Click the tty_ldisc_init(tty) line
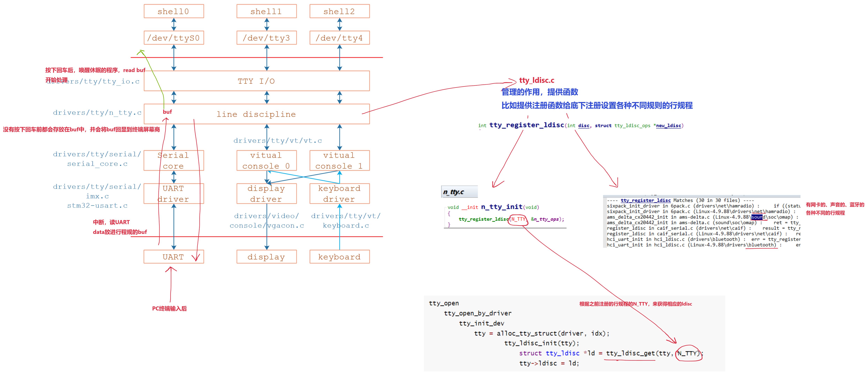868x372 pixels. [541, 343]
